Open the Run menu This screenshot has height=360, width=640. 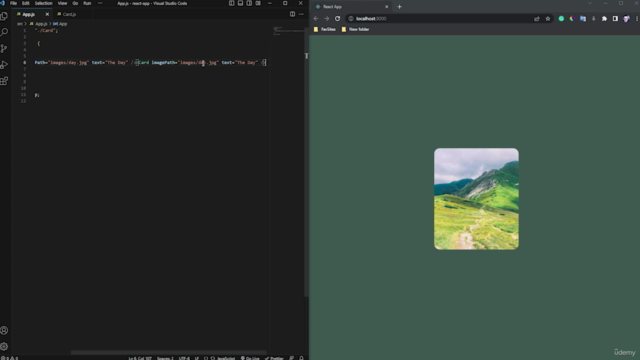click(x=87, y=3)
